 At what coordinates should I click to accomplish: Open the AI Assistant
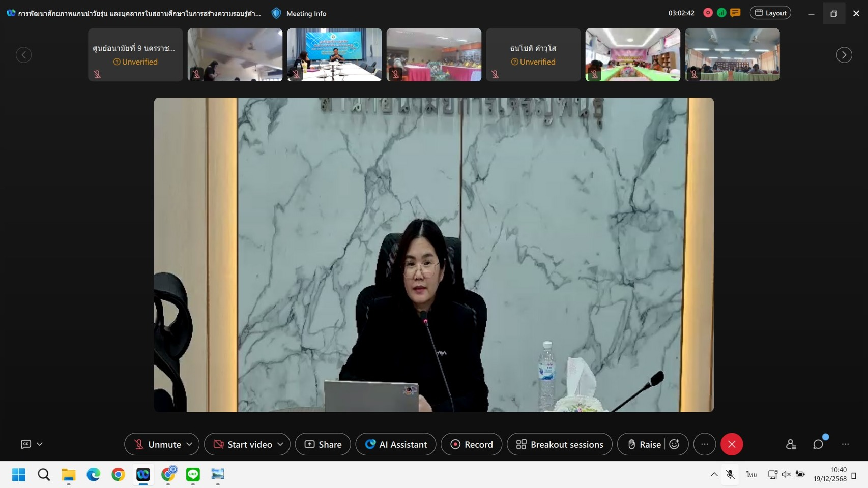click(396, 444)
